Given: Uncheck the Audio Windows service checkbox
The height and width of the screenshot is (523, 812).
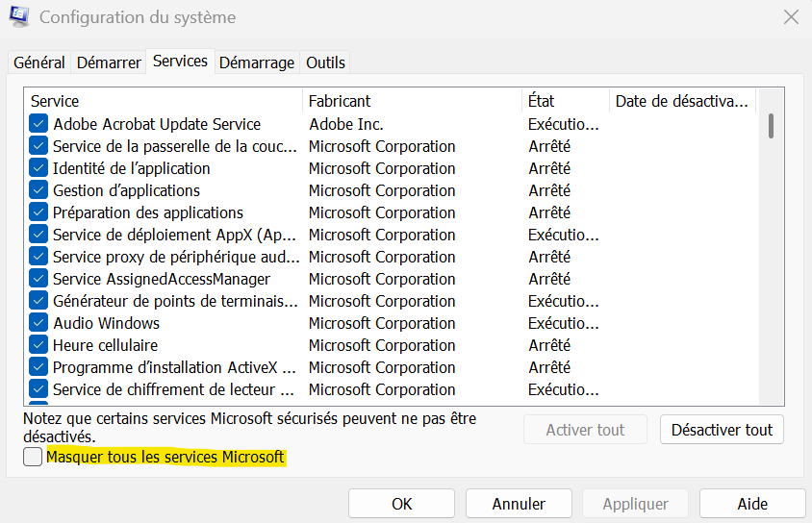Looking at the screenshot, I should tap(38, 323).
